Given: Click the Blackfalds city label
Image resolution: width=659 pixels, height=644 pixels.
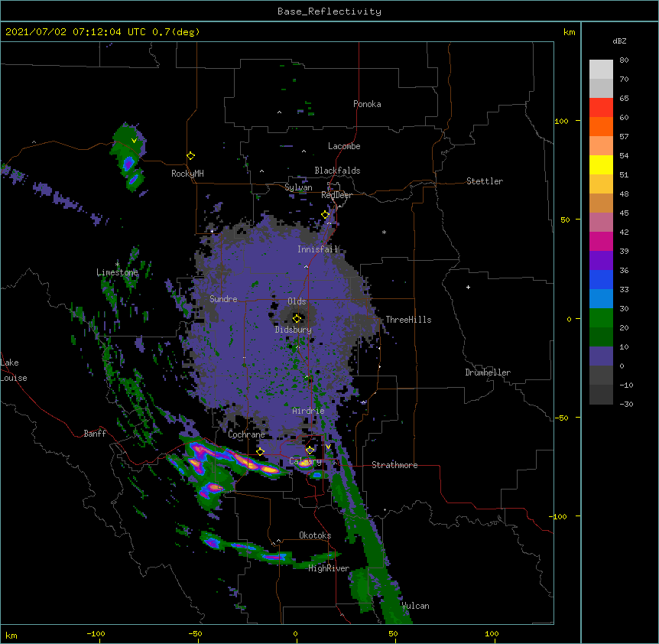Looking at the screenshot, I should 337,171.
